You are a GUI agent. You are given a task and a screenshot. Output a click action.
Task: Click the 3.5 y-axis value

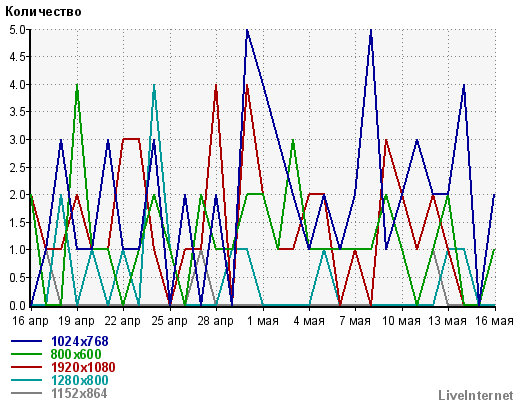click(x=17, y=112)
